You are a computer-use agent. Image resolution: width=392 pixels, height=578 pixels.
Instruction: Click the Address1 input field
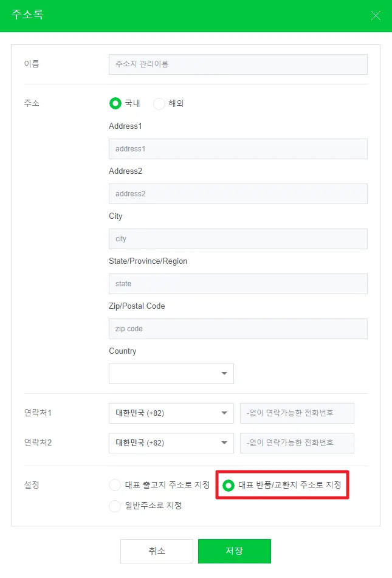[238, 149]
